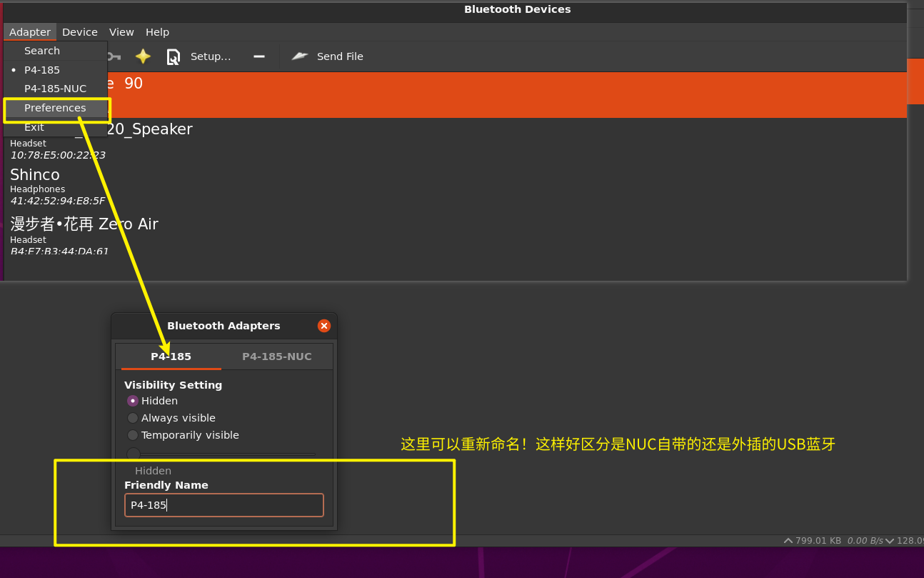Choose Preferences from Adapter menu
Image resolution: width=924 pixels, height=578 pixels.
[55, 108]
